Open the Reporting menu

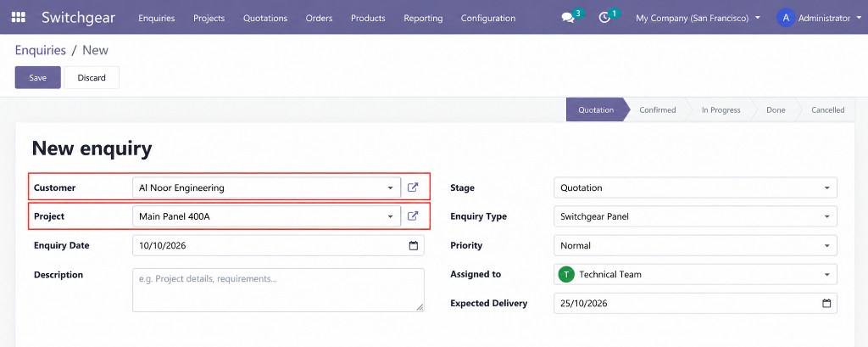(423, 18)
